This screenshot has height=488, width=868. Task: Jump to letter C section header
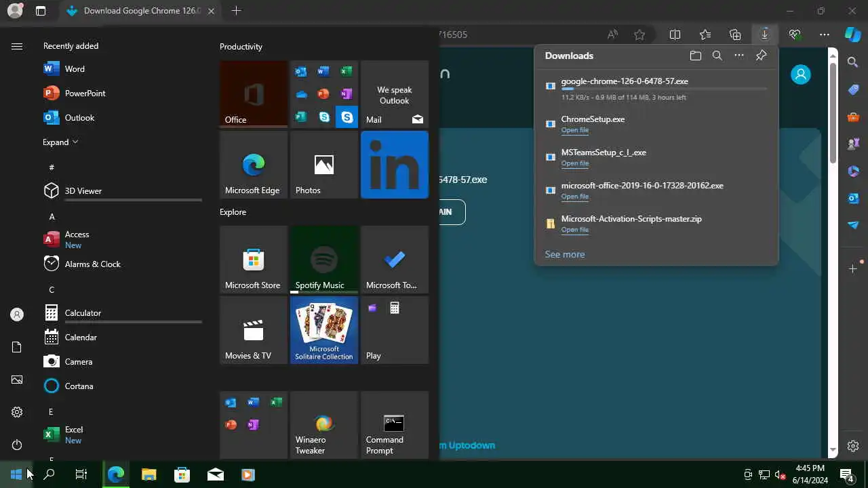(x=52, y=289)
